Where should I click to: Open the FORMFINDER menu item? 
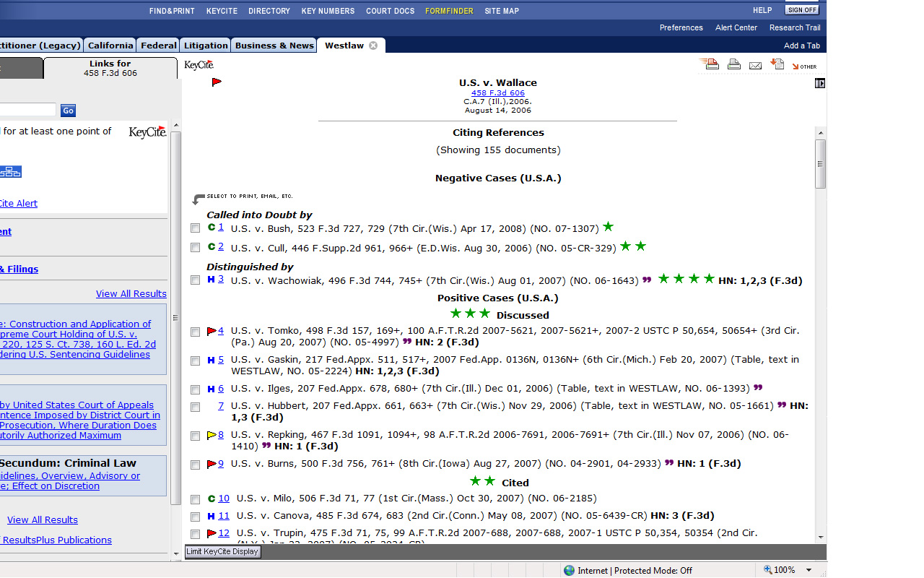(449, 11)
